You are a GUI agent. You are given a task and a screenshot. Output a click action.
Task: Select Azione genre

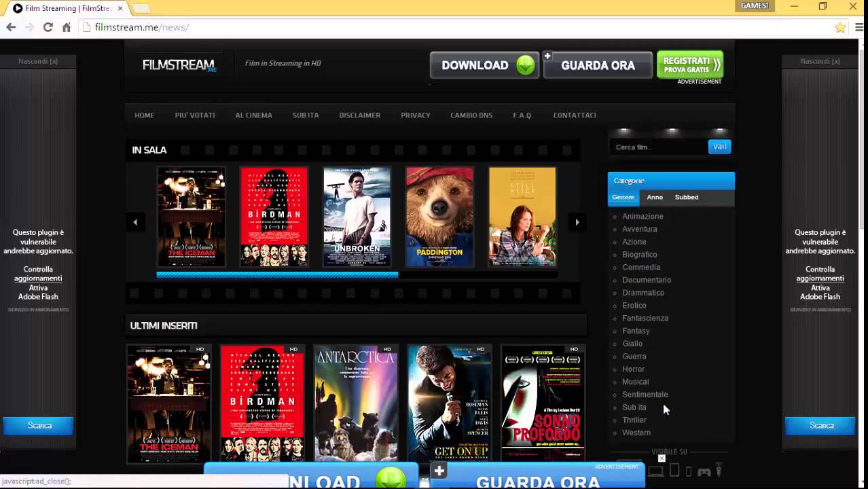[x=634, y=242]
